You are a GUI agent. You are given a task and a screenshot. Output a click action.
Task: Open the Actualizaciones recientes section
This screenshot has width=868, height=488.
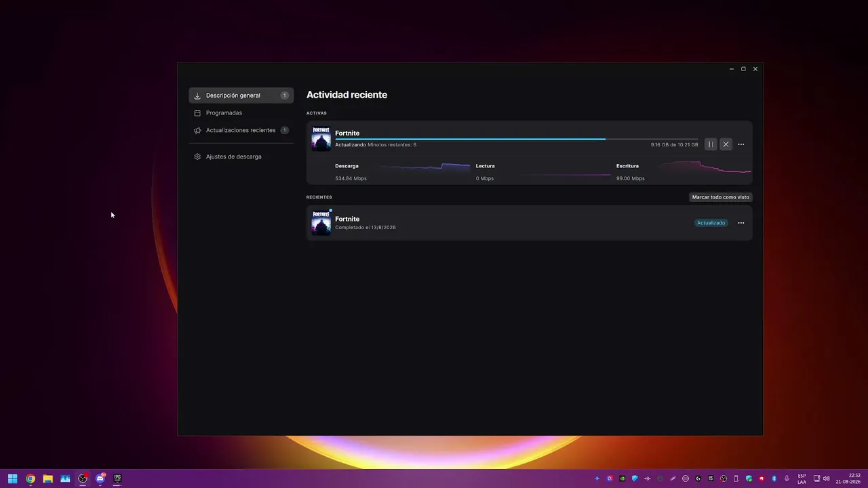(241, 130)
